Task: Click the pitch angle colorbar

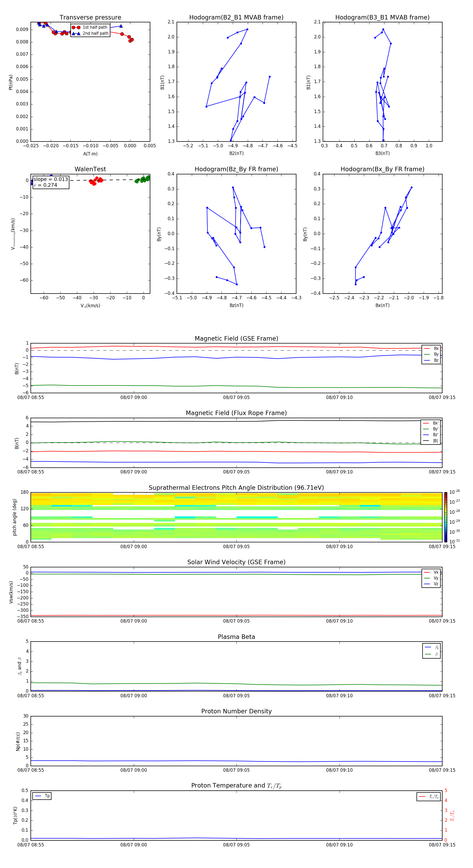Action: [446, 517]
